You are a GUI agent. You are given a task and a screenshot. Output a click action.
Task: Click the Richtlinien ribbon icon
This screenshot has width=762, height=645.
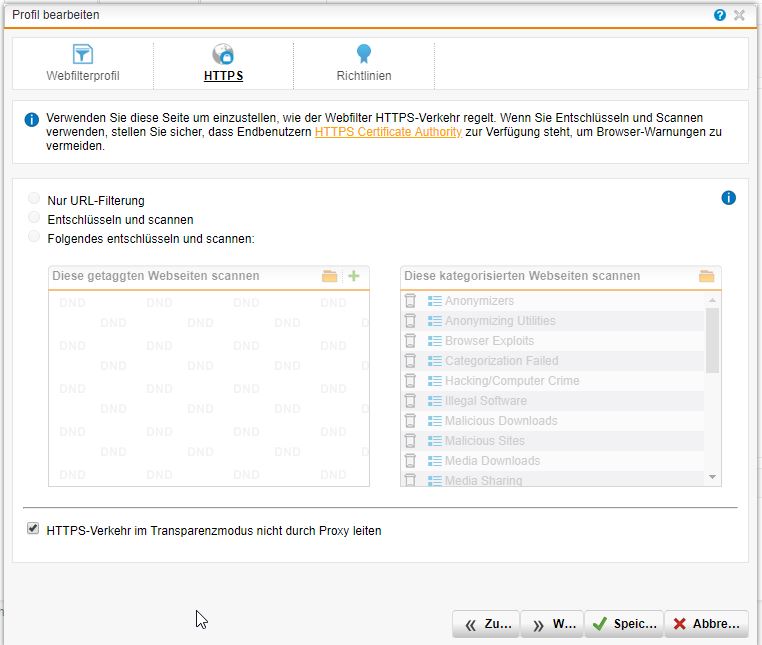[x=364, y=53]
